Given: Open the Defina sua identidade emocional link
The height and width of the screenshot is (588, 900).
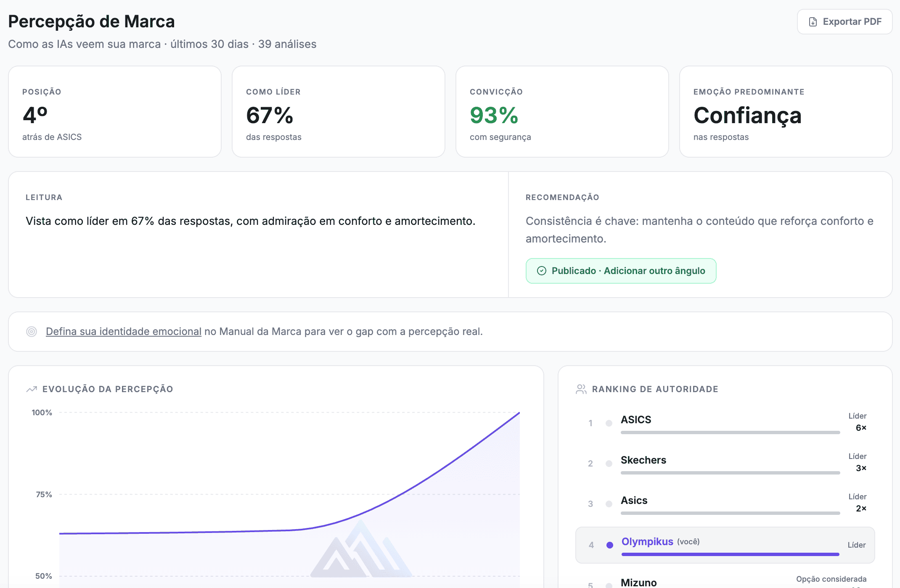Looking at the screenshot, I should [x=124, y=332].
